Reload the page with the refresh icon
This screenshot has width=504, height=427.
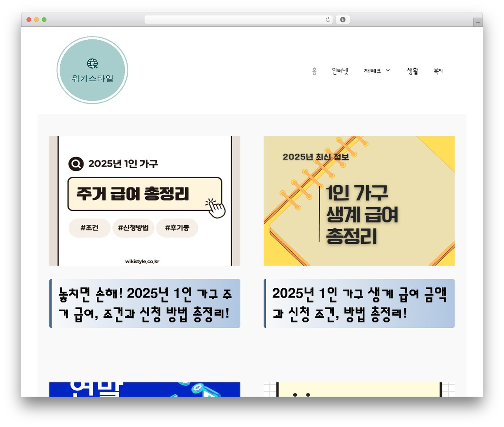[x=328, y=20]
